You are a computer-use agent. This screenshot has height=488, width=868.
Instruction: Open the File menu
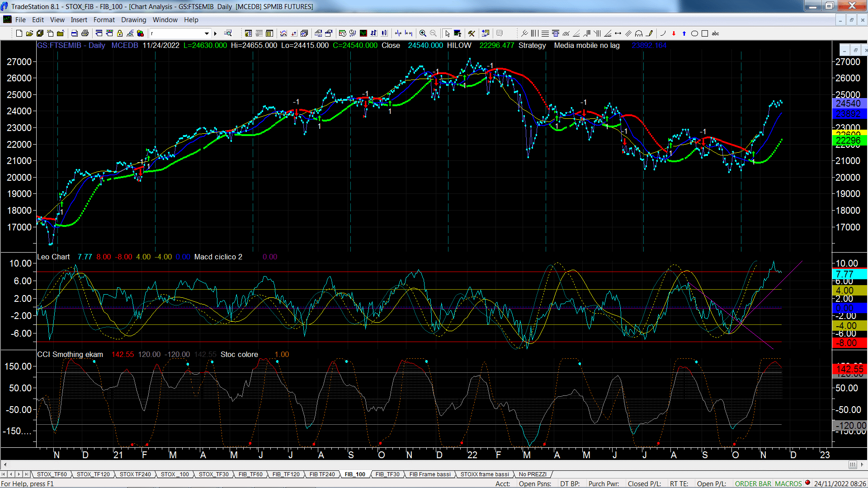[x=20, y=20]
